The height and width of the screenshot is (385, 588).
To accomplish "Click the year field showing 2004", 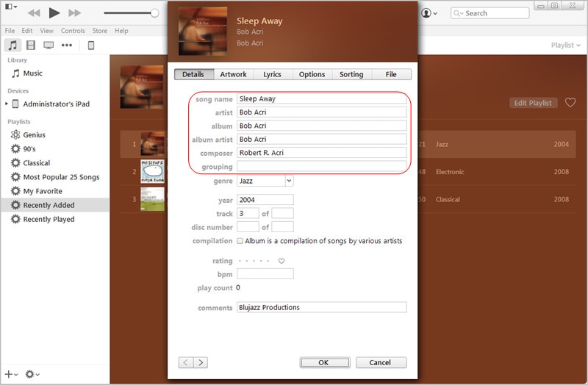I will [x=265, y=200].
